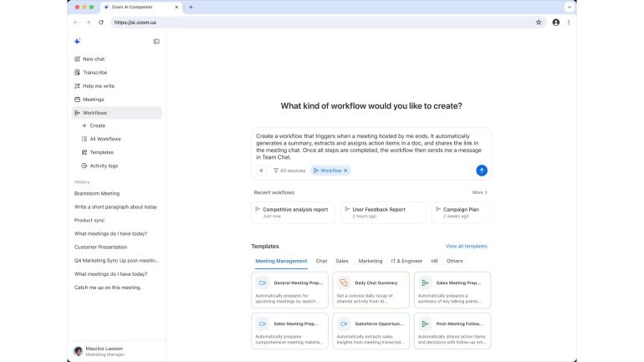
Task: Select the Activity logs item
Action: pos(104,166)
